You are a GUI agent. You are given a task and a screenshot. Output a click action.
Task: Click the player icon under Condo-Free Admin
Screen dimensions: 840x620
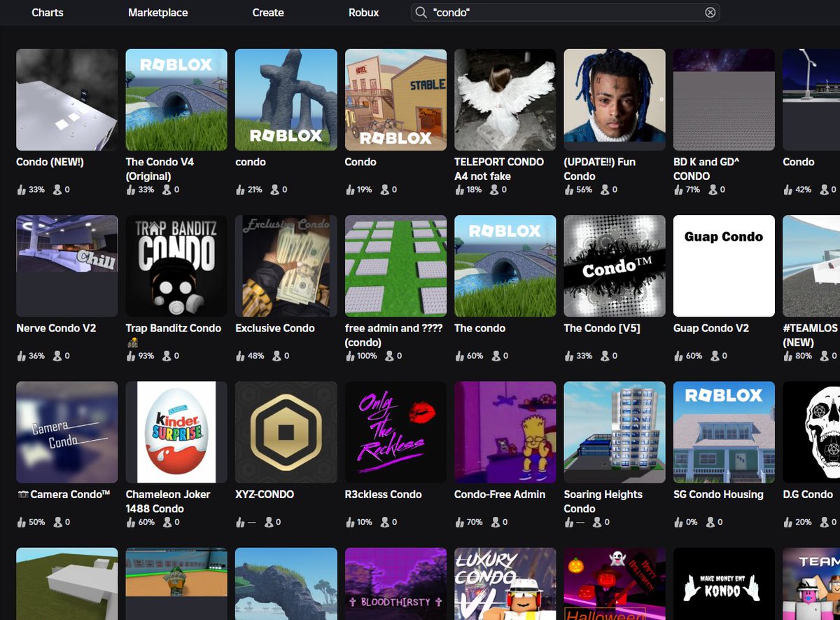pos(496,522)
